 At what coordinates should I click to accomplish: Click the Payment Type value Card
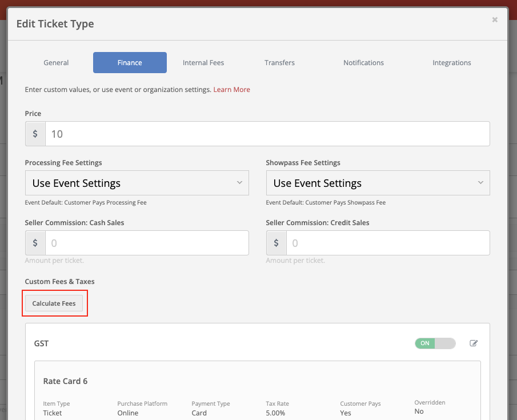click(199, 413)
